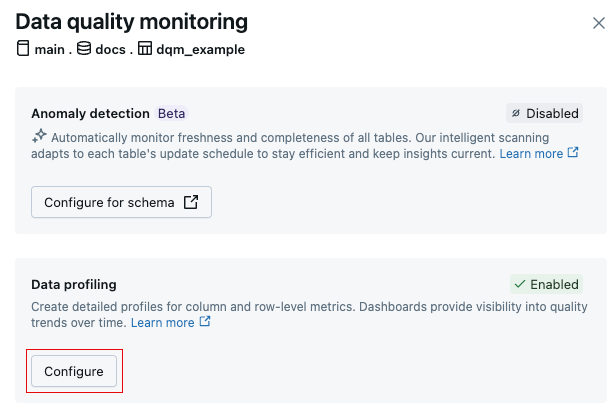Screen dimensions: 615x411
Task: Click external link icon after anomaly Learn more
Action: (573, 154)
